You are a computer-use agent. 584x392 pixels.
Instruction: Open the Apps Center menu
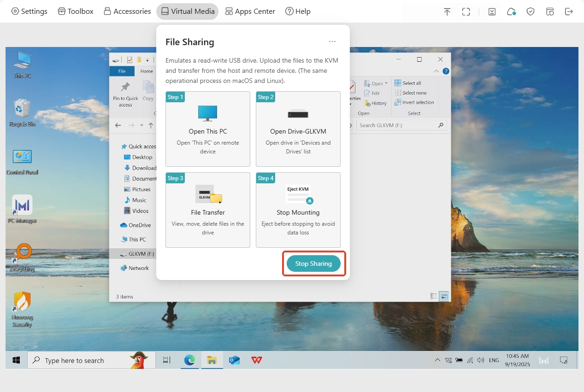(x=250, y=12)
